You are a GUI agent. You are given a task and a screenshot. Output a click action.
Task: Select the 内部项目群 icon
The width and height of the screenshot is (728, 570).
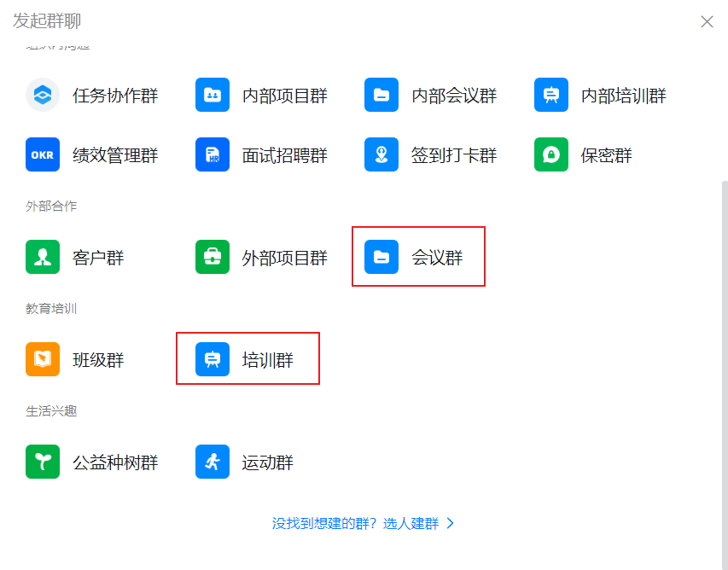[x=212, y=95]
